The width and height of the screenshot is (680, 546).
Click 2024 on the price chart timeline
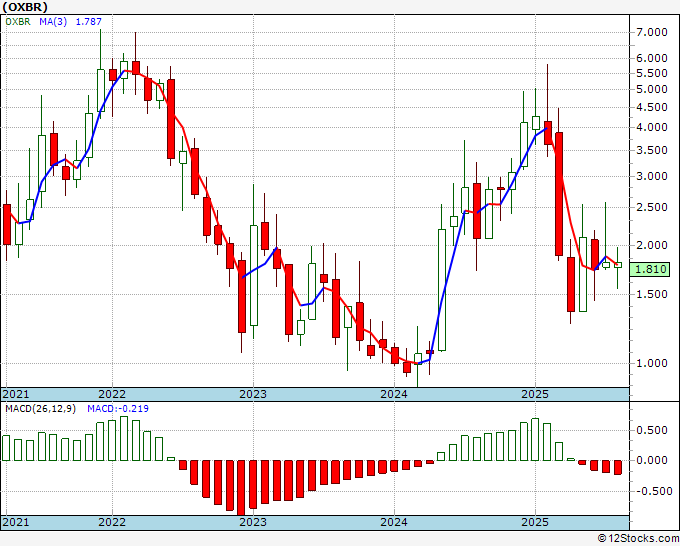coord(394,394)
